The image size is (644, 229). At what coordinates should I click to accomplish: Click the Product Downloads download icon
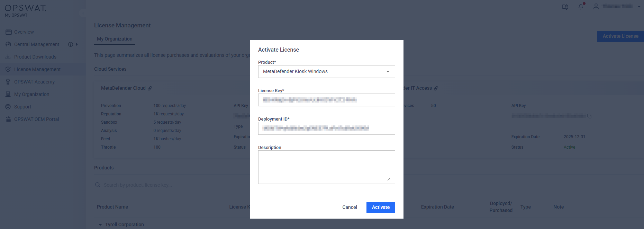pyautogui.click(x=8, y=57)
